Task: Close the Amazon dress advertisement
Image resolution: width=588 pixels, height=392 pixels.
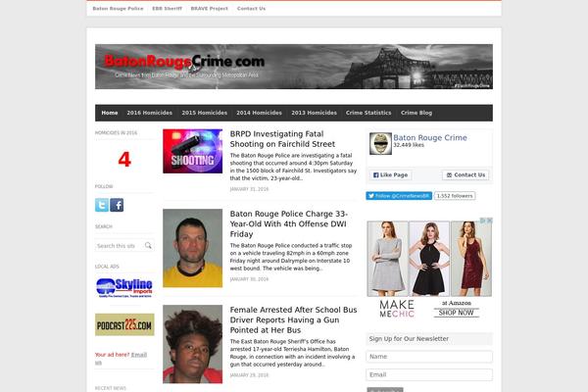Action: 489,220
